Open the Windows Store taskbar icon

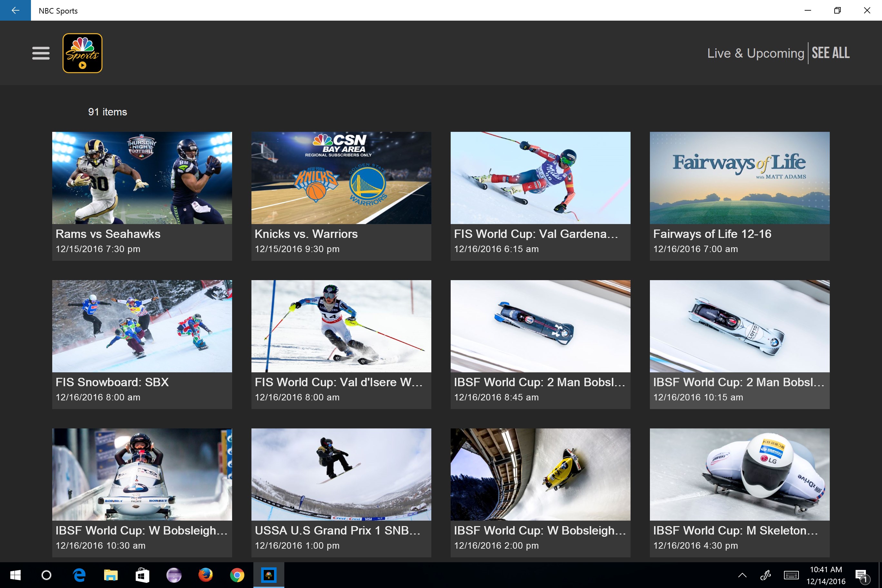coord(142,575)
